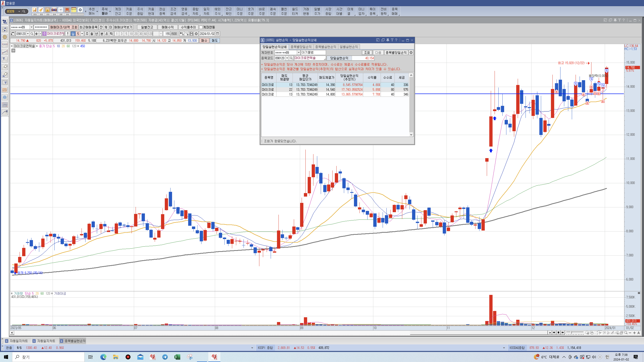Expand the 추천메뉴 dropdown arrow
Viewport: 644px width, 362px height.
point(97,11)
